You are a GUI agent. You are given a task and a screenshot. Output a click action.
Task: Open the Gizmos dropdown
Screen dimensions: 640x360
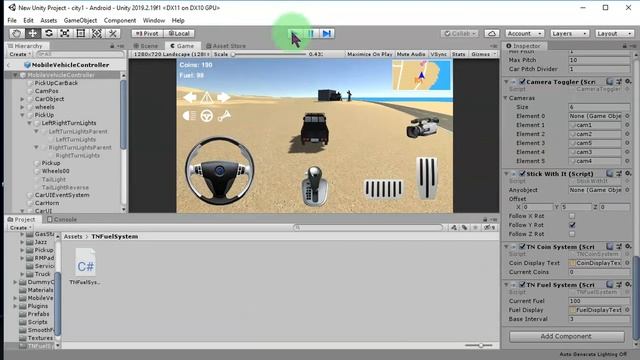point(483,54)
